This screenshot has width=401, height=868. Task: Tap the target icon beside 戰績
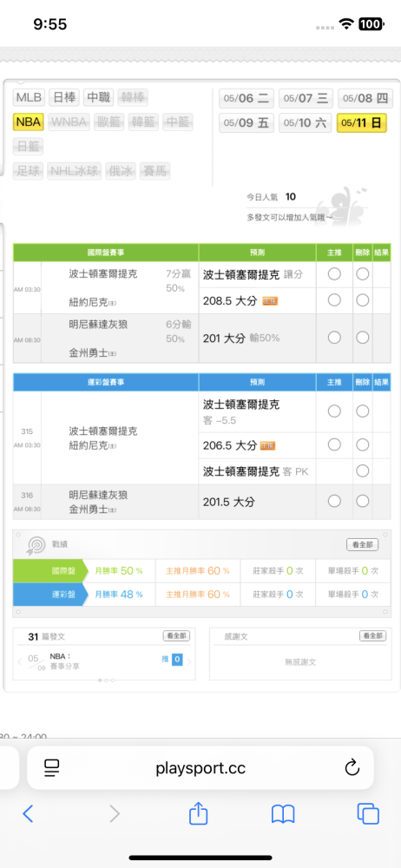coord(36,545)
